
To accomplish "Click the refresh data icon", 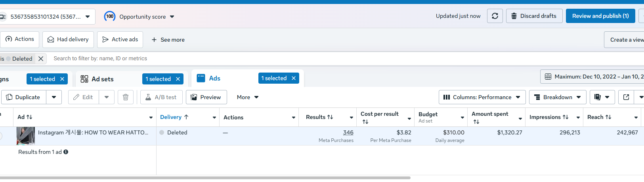I will click(495, 16).
